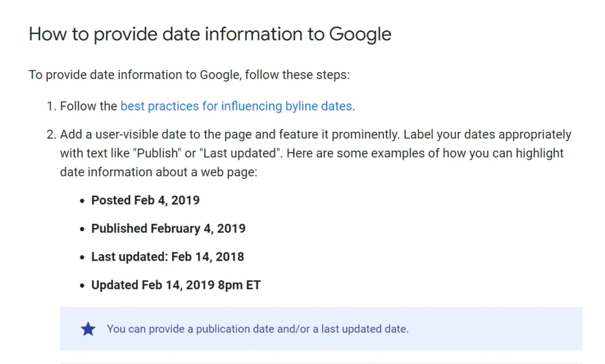Image resolution: width=605 pixels, height=364 pixels.
Task: Click the bullet before 'Updated Feb 14, 2019'
Action: coord(82,285)
